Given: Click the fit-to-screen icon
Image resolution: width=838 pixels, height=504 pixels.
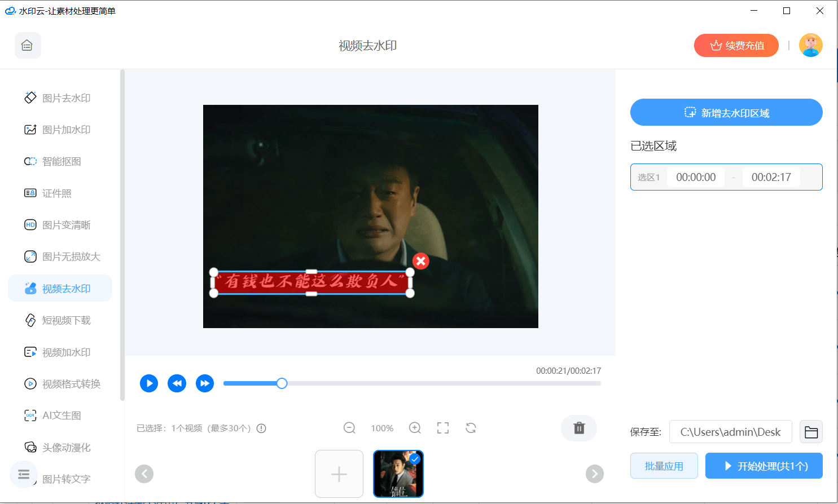Looking at the screenshot, I should [x=443, y=428].
